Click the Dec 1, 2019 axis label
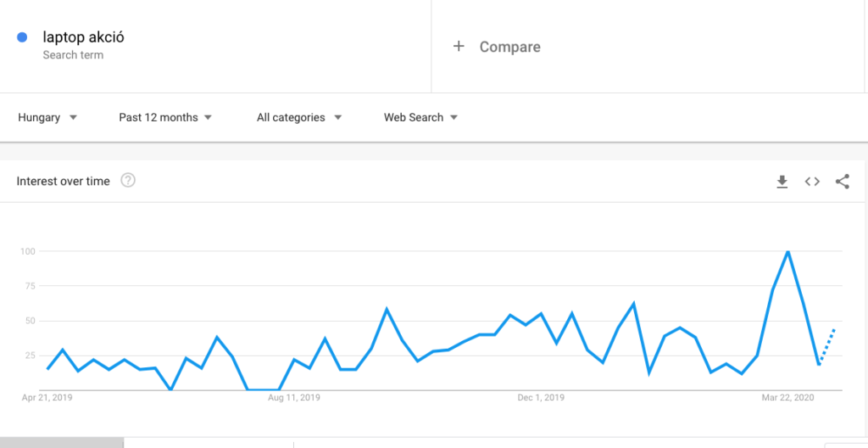The width and height of the screenshot is (868, 448). click(x=541, y=398)
